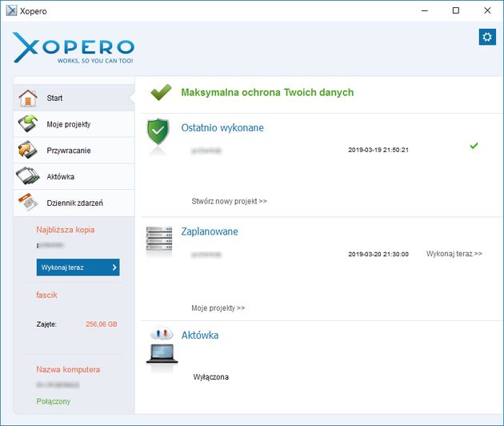Click the fascik account name

pos(46,295)
